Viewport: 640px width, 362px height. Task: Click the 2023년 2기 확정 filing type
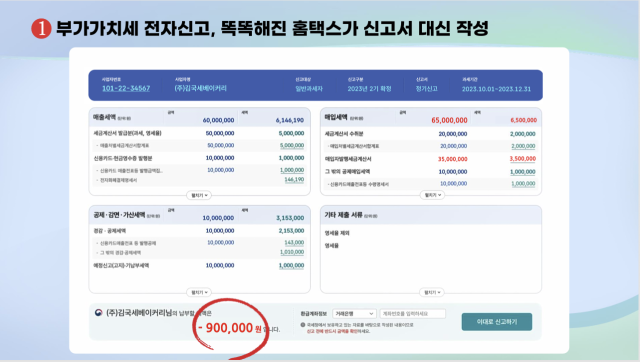tap(369, 89)
